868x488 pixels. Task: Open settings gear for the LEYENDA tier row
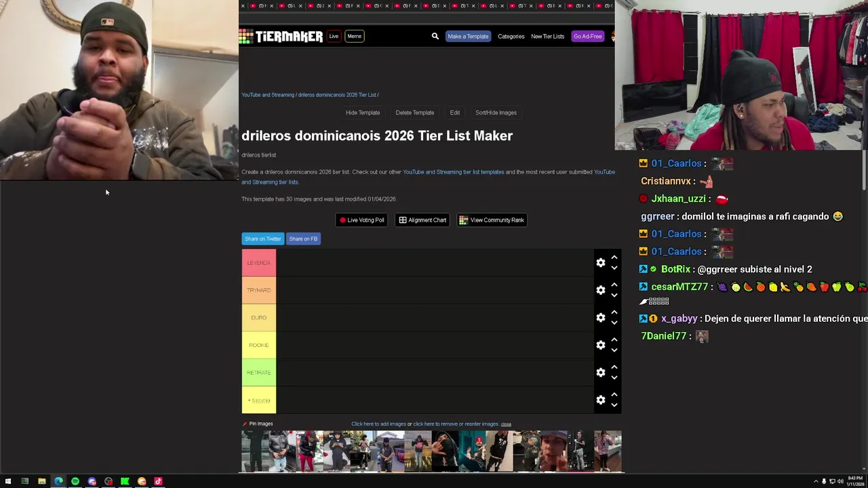(600, 263)
